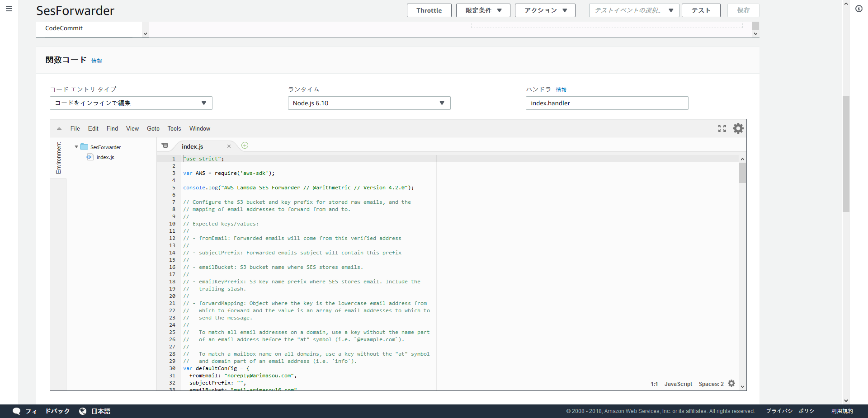Open the test event selection dropdown
The width and height of the screenshot is (868, 418).
click(x=634, y=10)
